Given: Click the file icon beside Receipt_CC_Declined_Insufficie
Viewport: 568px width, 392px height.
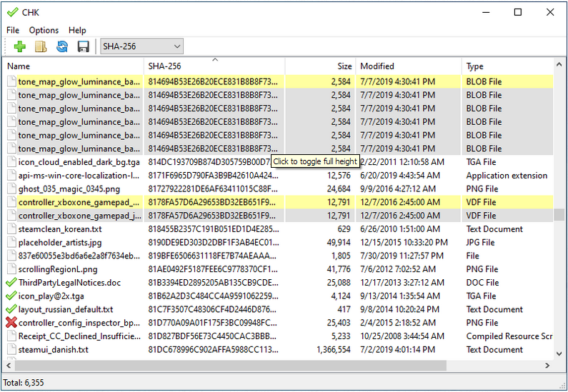Looking at the screenshot, I should 11,336.
